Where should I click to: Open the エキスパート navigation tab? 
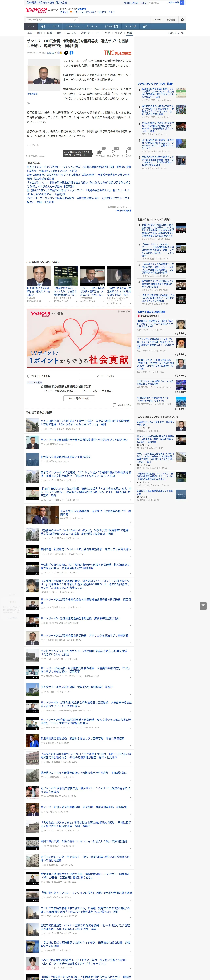point(72,27)
